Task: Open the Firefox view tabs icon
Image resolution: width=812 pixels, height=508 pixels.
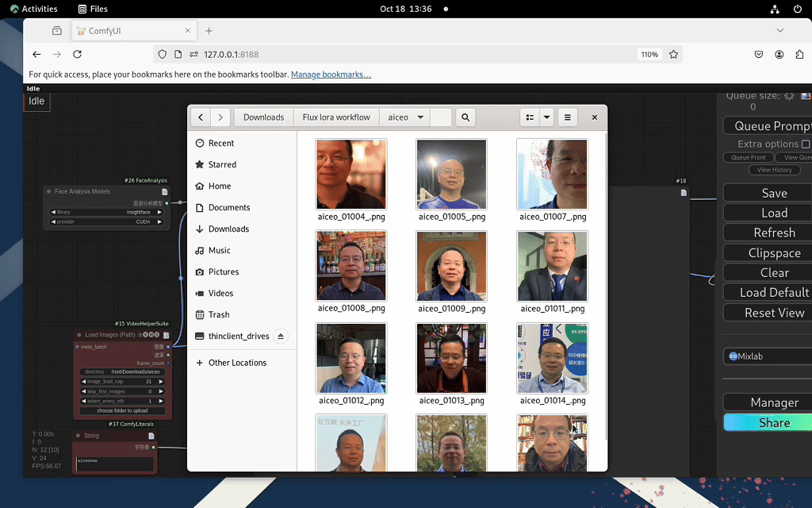Action: click(x=57, y=31)
